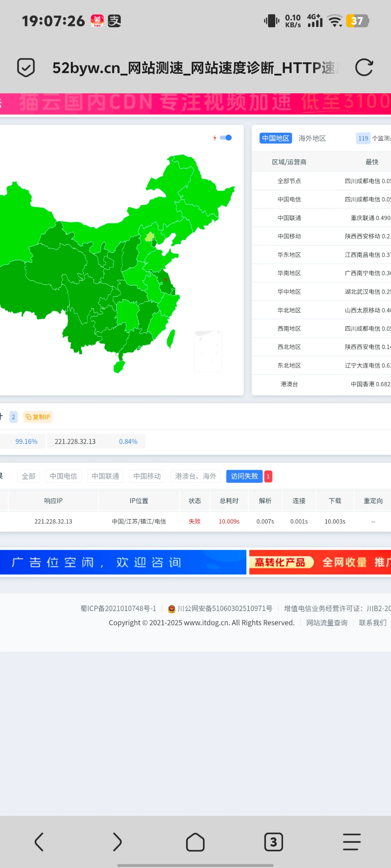Open the tab switcher showing 3 tabs

274,842
